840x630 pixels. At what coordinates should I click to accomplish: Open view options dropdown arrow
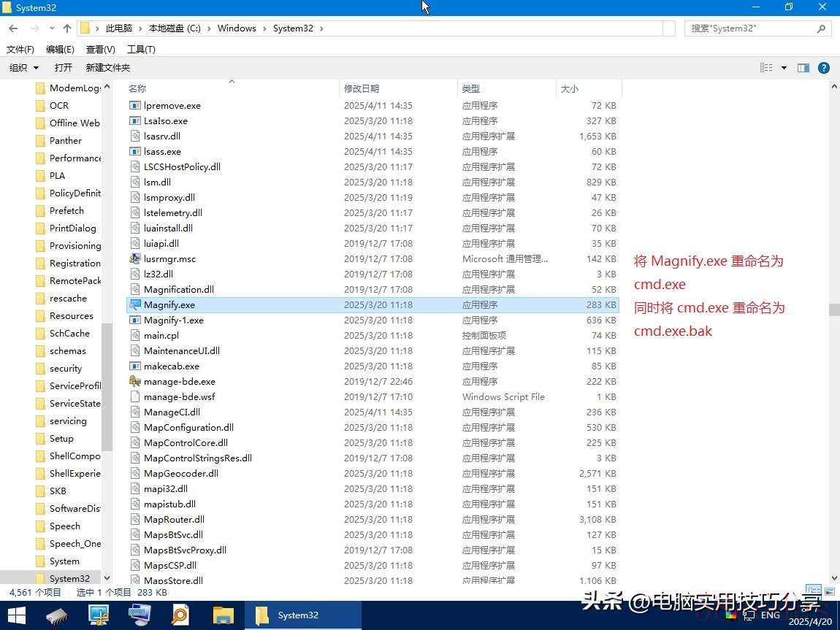click(784, 67)
